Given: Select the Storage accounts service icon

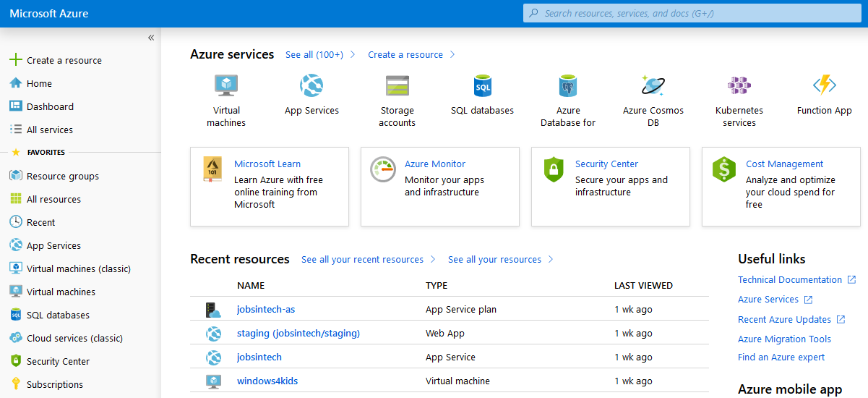Looking at the screenshot, I should pyautogui.click(x=398, y=85).
